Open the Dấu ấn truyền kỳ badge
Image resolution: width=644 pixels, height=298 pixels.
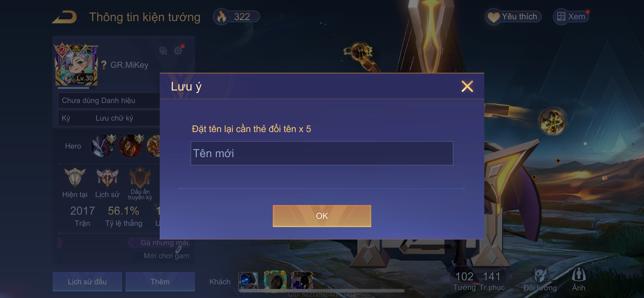[x=140, y=177]
